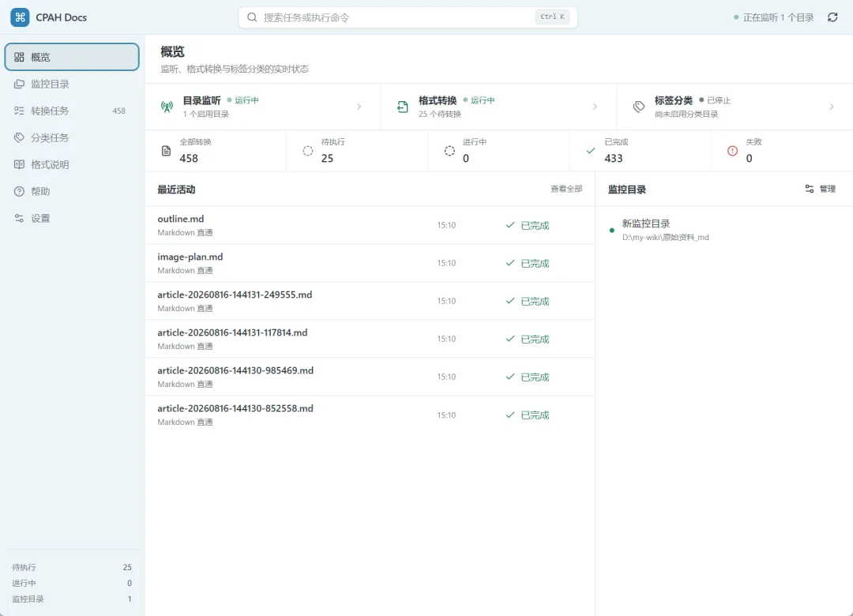Click the 正在监听 1 个目录 status indicator
Screen dimensions: 853x616
[773, 17]
